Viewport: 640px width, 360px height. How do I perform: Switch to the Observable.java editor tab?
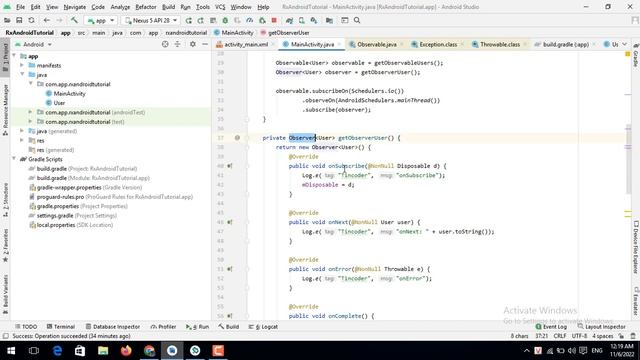click(376, 44)
